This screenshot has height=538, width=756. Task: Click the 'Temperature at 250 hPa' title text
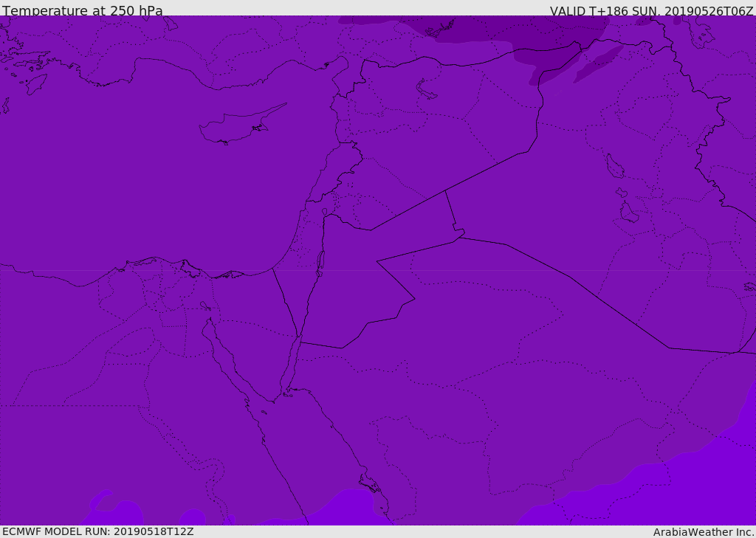tap(83, 10)
